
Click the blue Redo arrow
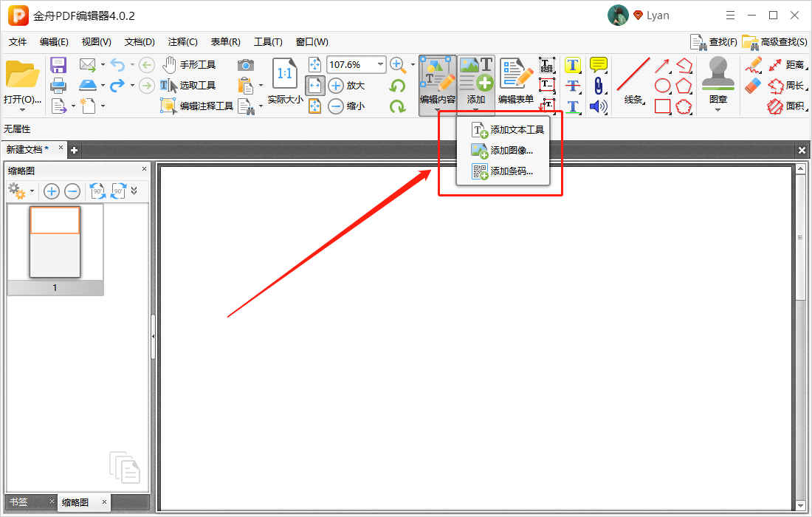(117, 85)
